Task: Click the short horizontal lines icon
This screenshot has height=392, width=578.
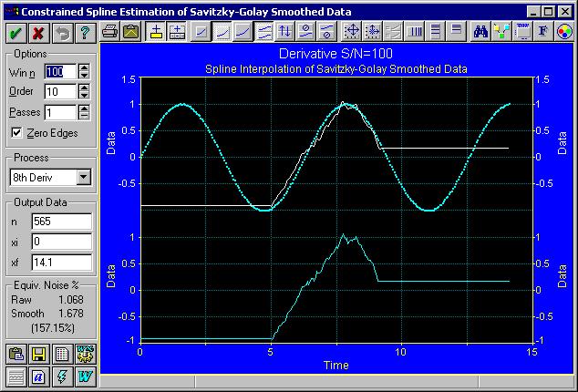Action: 457,32
